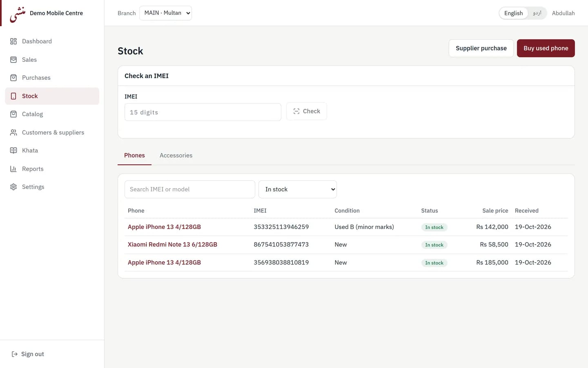
Task: Click IMEI 867541053877473 in the table
Action: [x=281, y=245]
